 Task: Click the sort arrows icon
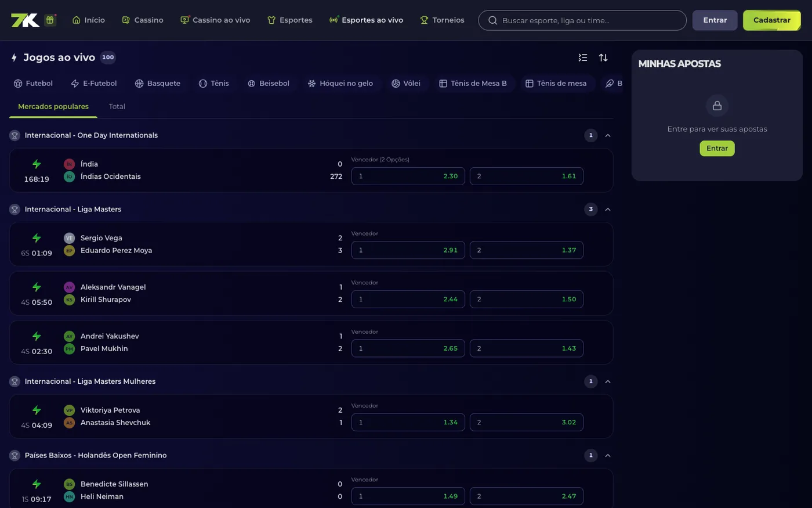603,57
